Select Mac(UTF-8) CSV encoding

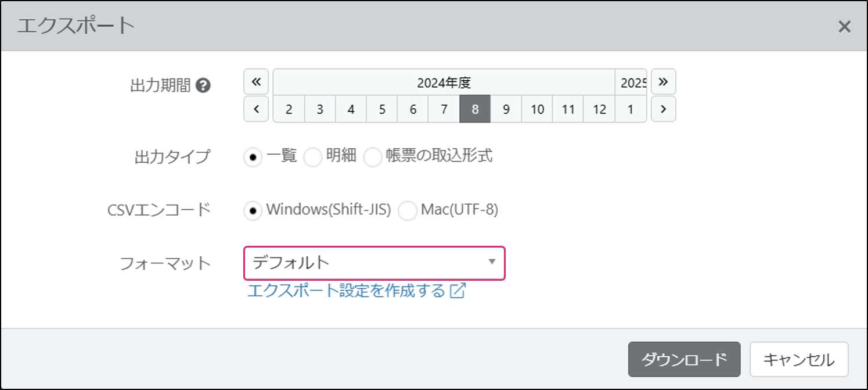[x=408, y=210]
